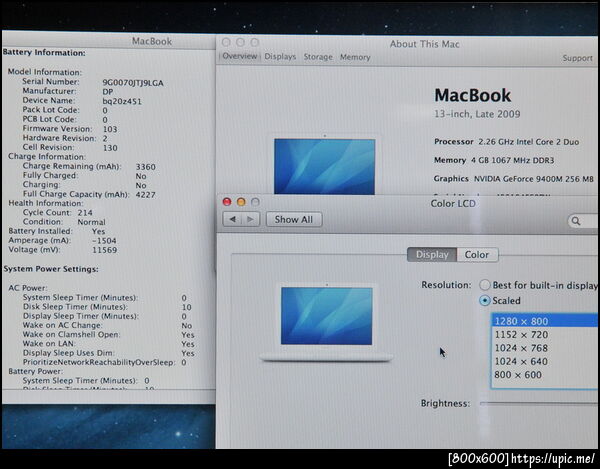The height and width of the screenshot is (469, 600).
Task: Click the Cell Revision value 130
Action: point(110,148)
